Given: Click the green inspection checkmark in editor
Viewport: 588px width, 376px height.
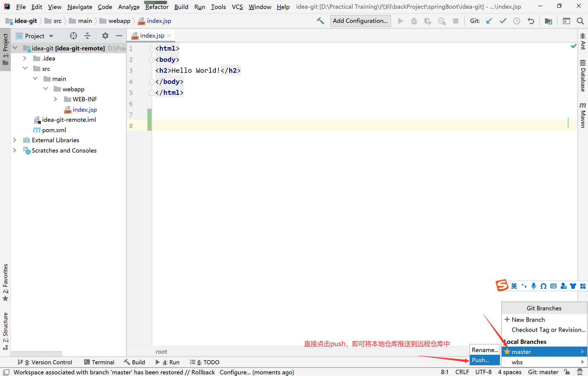Looking at the screenshot, I should point(573,46).
